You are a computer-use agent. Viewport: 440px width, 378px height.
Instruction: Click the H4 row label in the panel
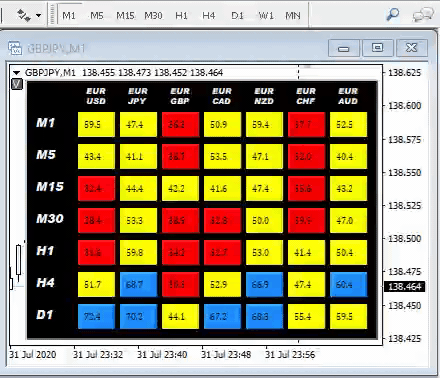tap(45, 283)
